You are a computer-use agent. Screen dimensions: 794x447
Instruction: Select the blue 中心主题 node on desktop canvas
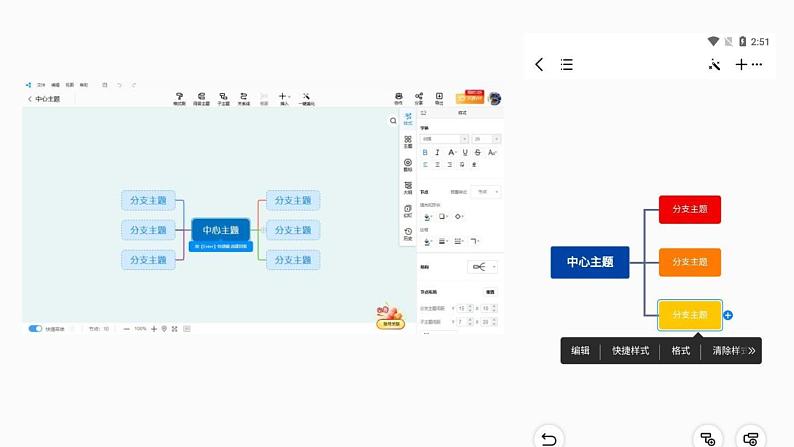pyautogui.click(x=221, y=230)
